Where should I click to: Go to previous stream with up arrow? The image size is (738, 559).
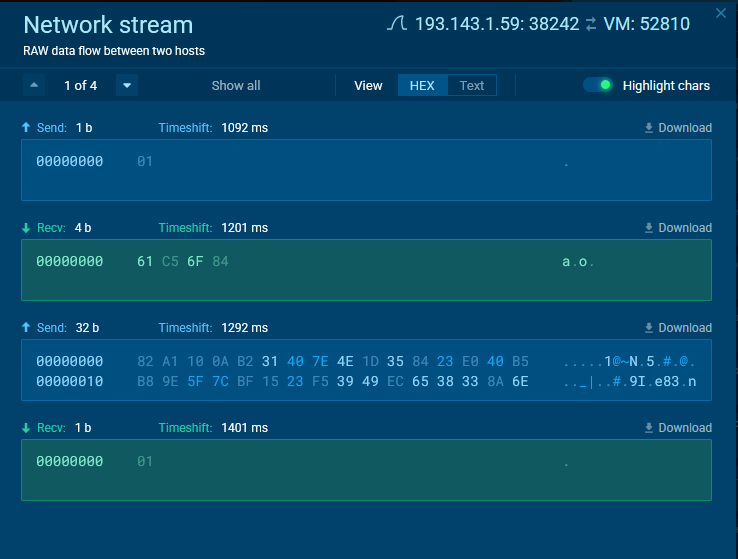(35, 85)
